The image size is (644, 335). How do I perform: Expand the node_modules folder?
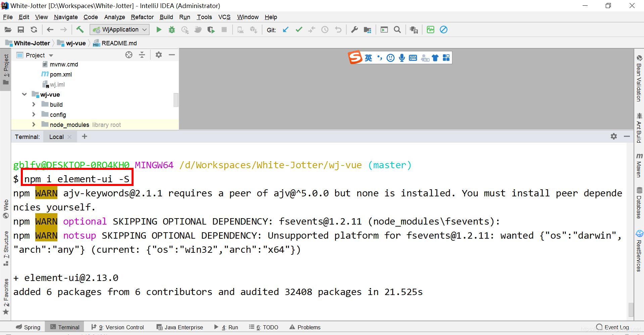pos(34,125)
